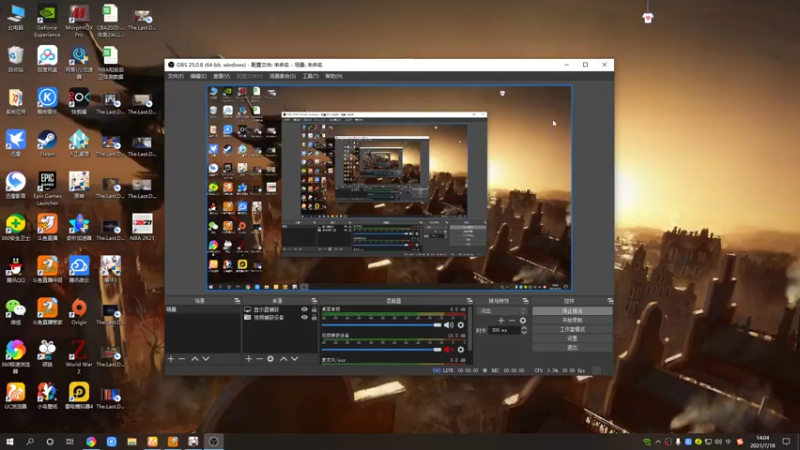Undock the 转场特效 panel with its float icon
Viewport: 800px width, 450px height.
[525, 301]
